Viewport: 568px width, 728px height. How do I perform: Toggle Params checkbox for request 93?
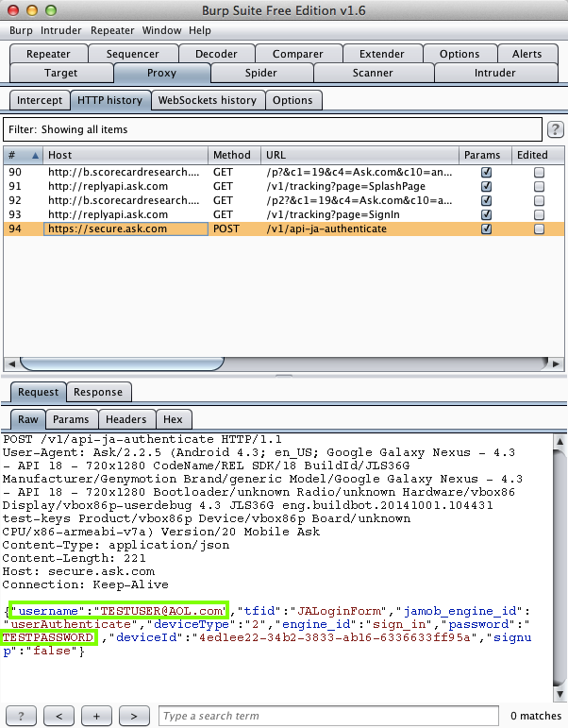(486, 214)
